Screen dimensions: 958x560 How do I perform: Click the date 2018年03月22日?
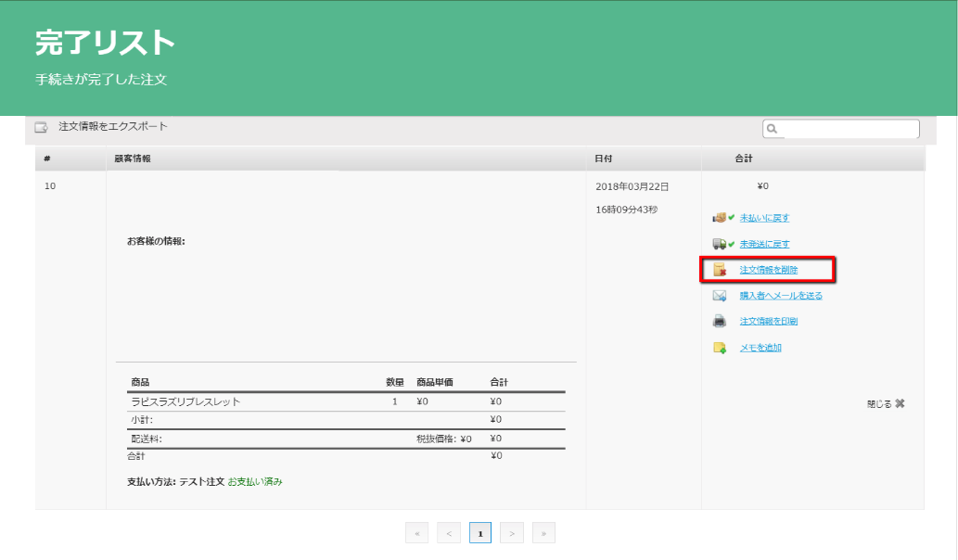tap(632, 187)
